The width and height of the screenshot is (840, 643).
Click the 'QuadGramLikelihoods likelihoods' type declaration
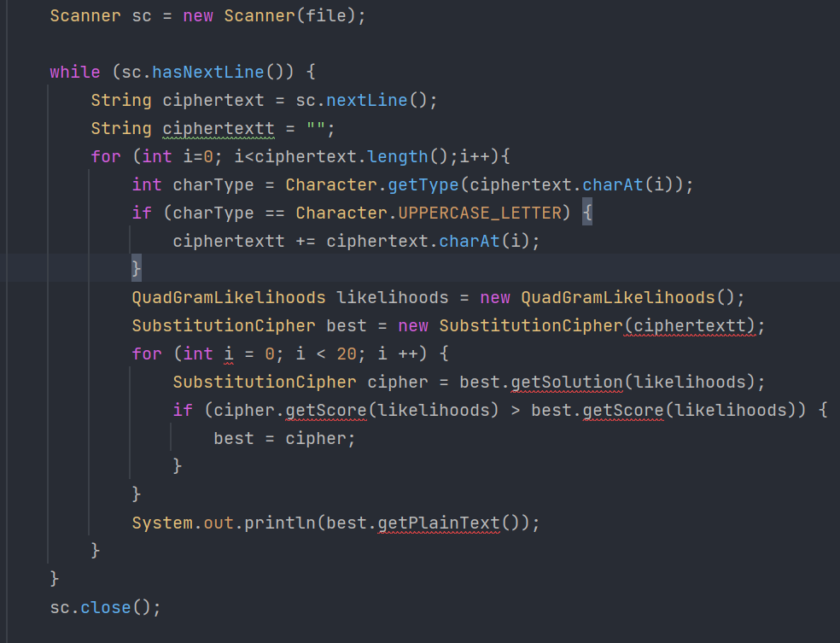tap(229, 298)
